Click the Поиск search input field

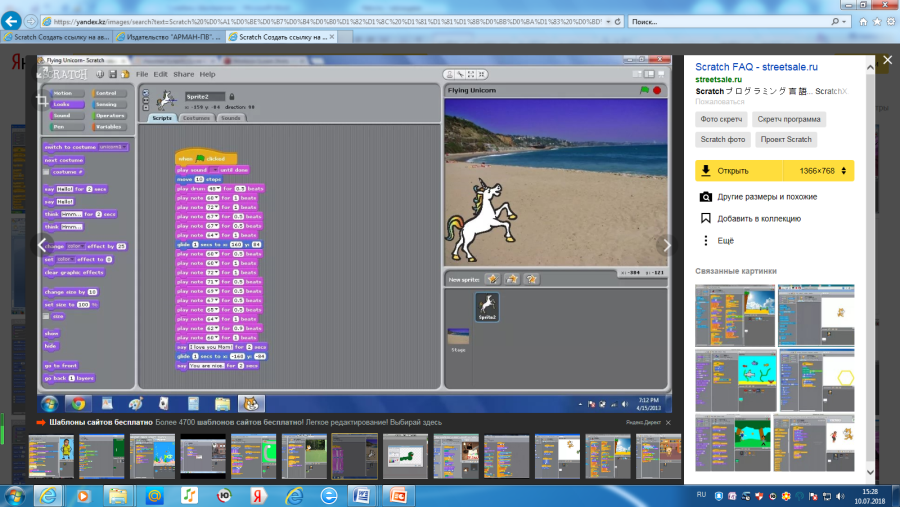click(729, 22)
